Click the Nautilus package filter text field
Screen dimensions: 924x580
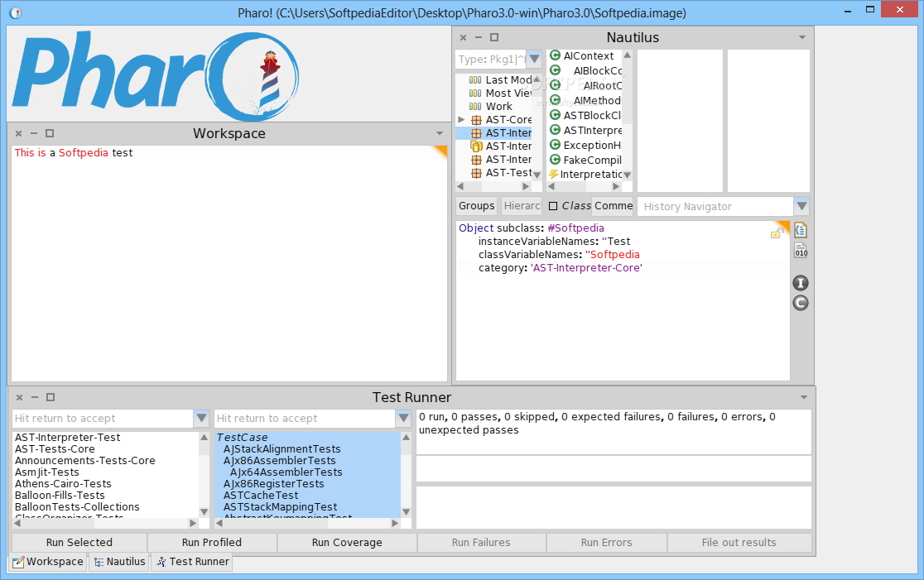[x=492, y=59]
